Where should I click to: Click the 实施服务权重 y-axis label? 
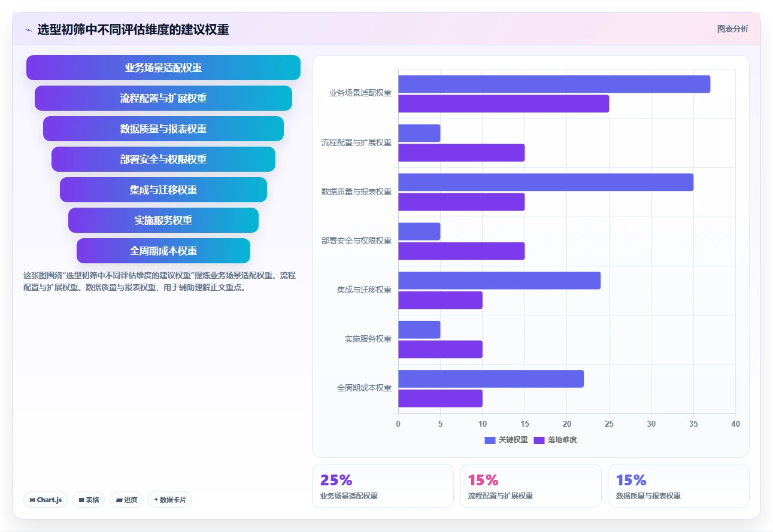coord(368,339)
